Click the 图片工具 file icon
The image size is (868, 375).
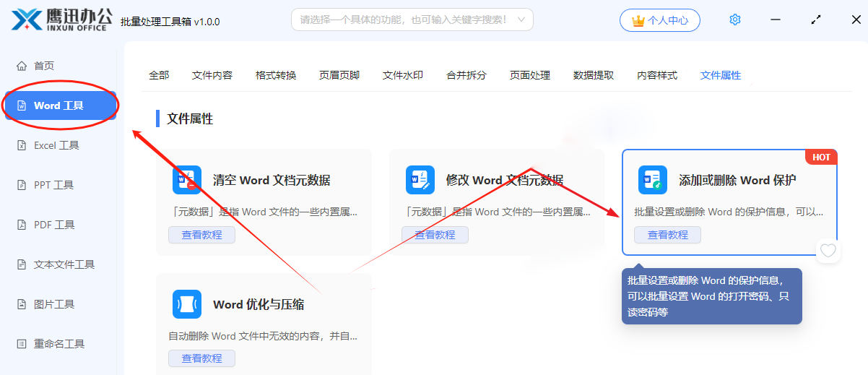pyautogui.click(x=22, y=304)
